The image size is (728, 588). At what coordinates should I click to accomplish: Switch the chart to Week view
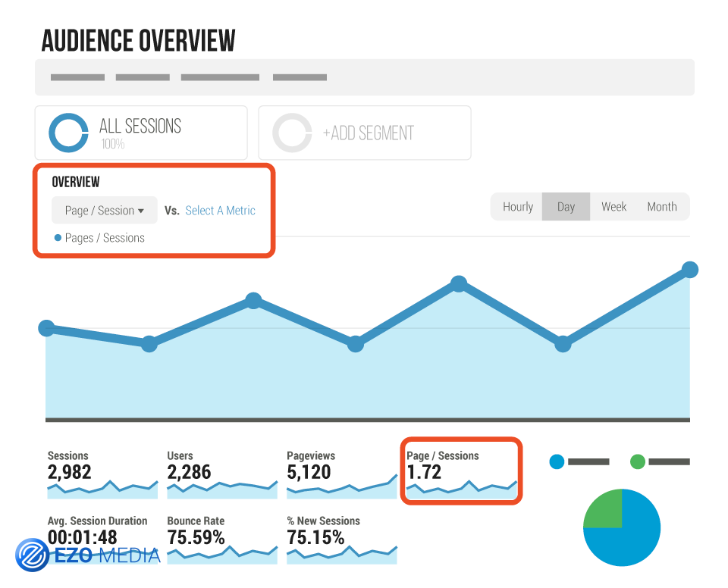coord(613,207)
